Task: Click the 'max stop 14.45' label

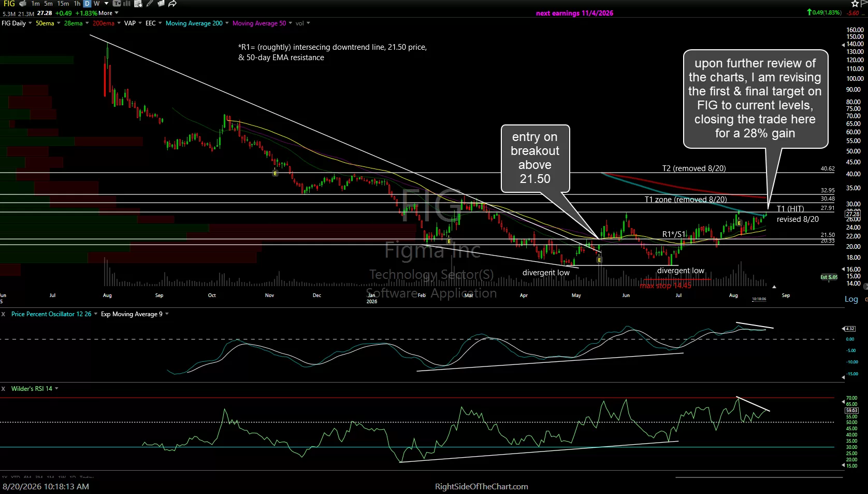Action: coord(666,286)
